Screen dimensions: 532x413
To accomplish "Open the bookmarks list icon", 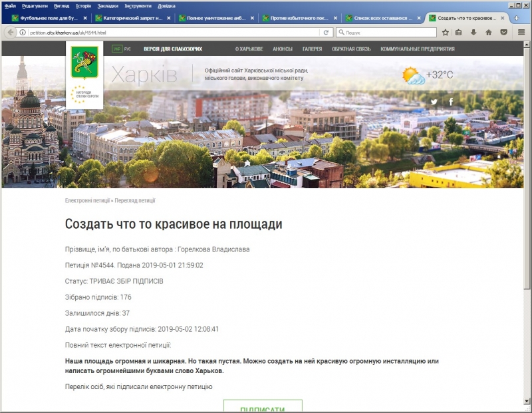I will (459, 32).
